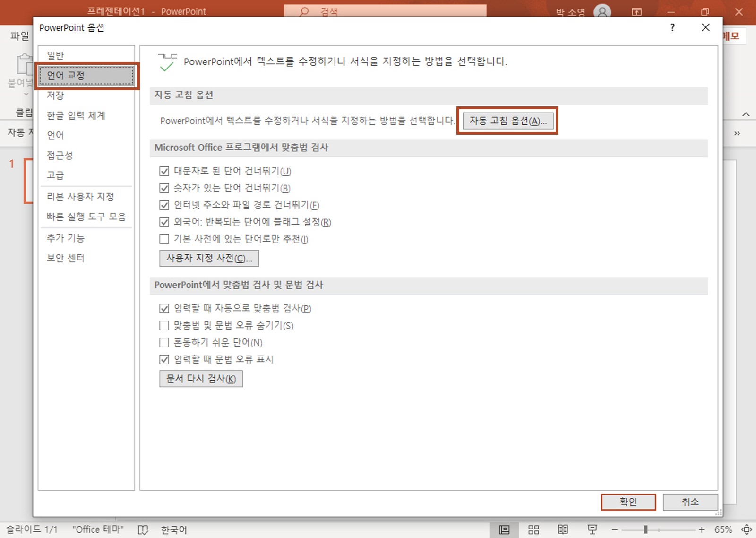Toggle 숫자가 있는 단어 건너뛰기 checkbox

(x=164, y=188)
